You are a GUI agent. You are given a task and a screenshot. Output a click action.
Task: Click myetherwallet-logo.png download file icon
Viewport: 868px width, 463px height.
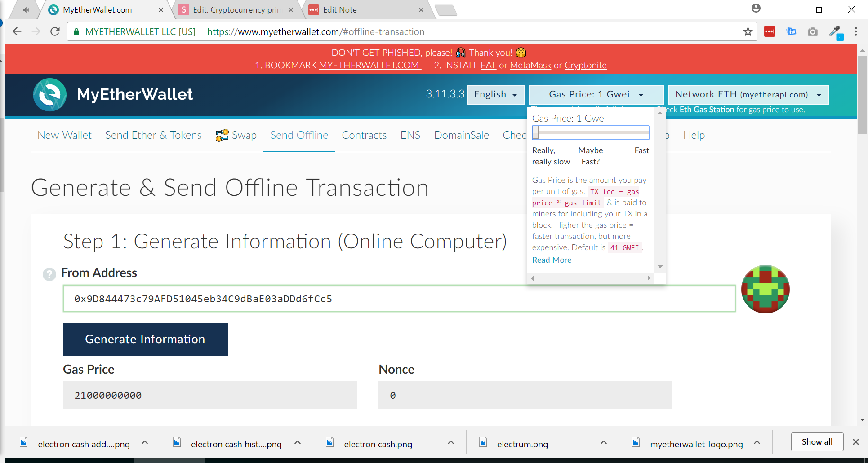[x=636, y=442]
